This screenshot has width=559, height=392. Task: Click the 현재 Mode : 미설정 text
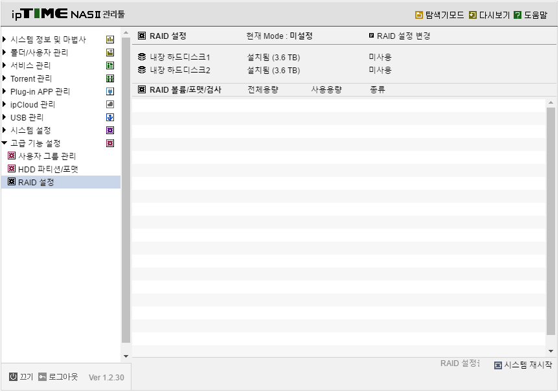tap(280, 36)
